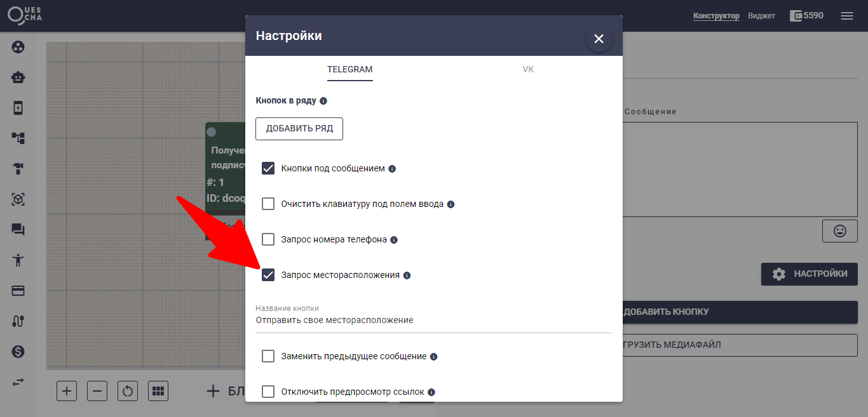Click the 'ДОБАВИТЬ РЯД' button
Viewport: 868px width, 417px height.
[299, 128]
